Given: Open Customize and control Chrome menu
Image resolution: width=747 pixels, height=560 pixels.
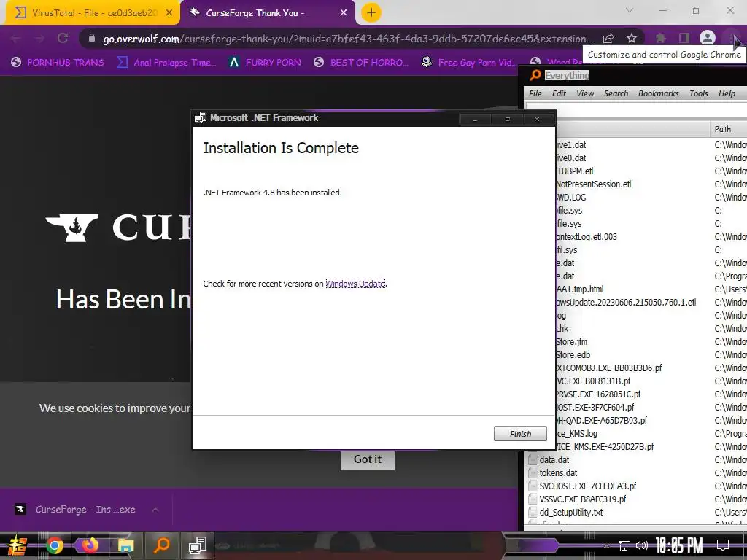Looking at the screenshot, I should pyautogui.click(x=732, y=39).
